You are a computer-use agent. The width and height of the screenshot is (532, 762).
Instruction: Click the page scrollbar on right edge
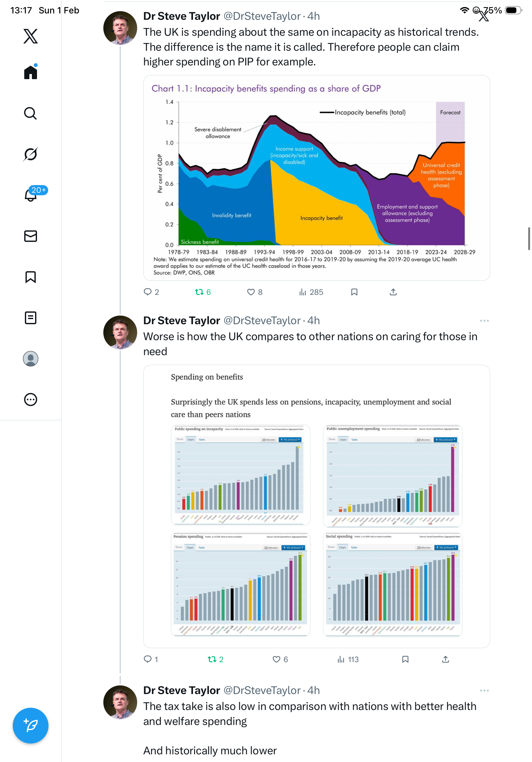(529, 239)
